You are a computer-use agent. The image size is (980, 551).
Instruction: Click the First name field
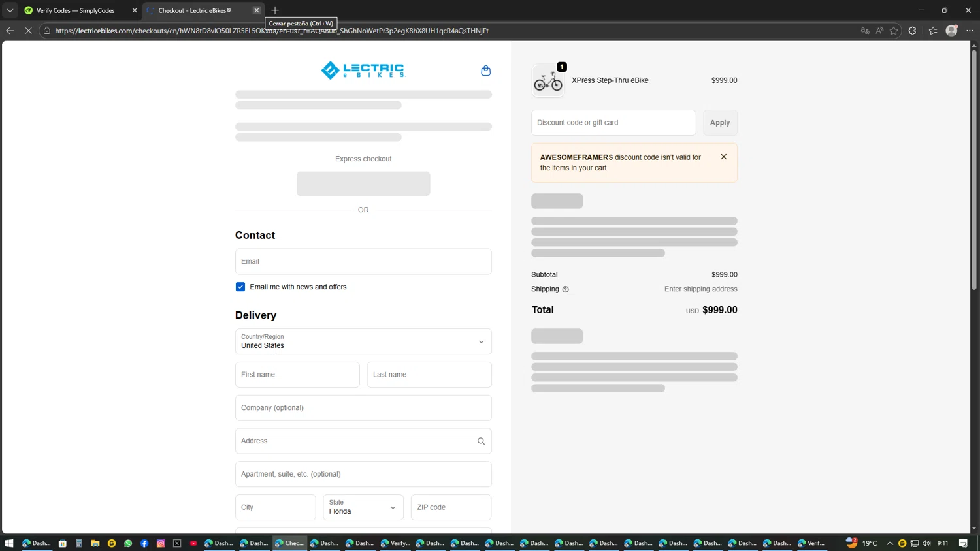[x=297, y=375]
